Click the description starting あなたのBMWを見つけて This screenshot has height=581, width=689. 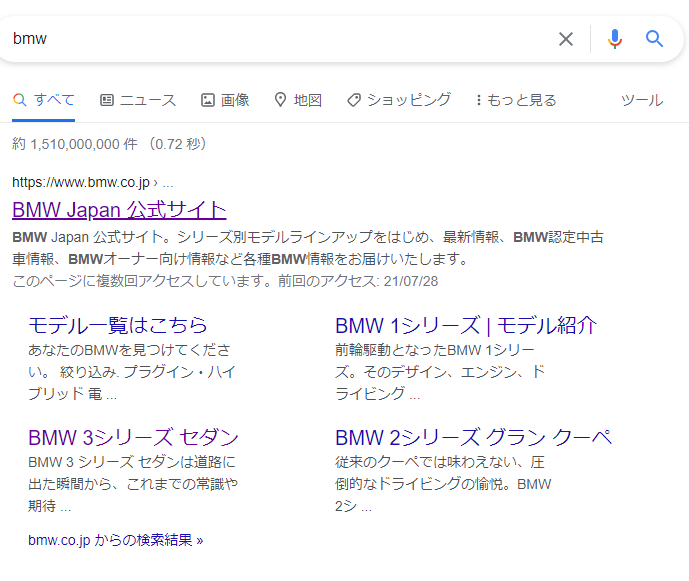pos(132,372)
